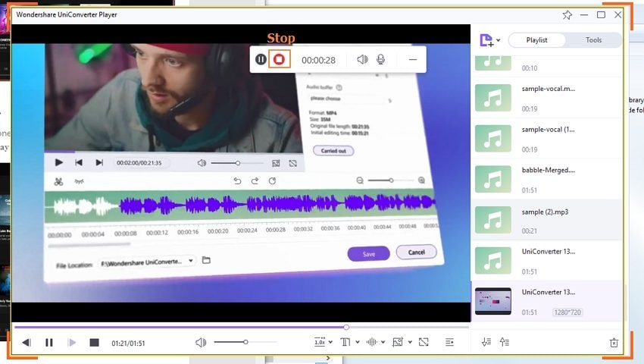This screenshot has height=364, width=644.
Task: Click the playback time 01:21/01:51
Action: [128, 343]
